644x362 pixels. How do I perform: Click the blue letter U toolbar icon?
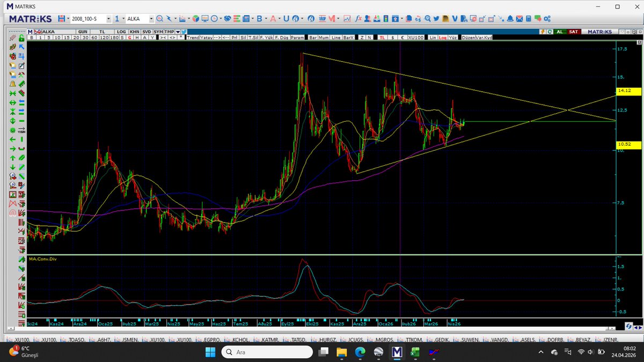click(x=286, y=19)
